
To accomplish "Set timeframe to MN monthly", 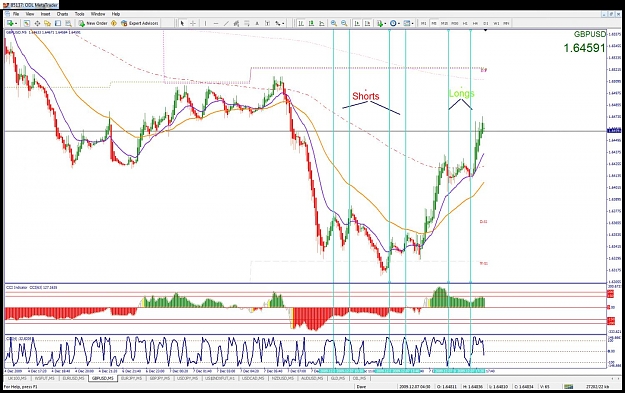I will [x=506, y=24].
